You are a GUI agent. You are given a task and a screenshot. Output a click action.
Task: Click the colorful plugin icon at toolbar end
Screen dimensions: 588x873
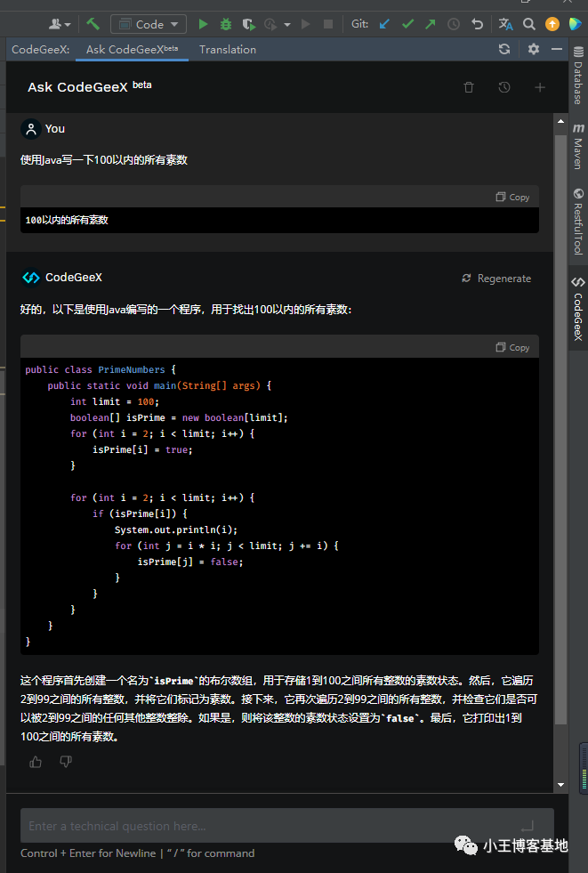pyautogui.click(x=576, y=24)
